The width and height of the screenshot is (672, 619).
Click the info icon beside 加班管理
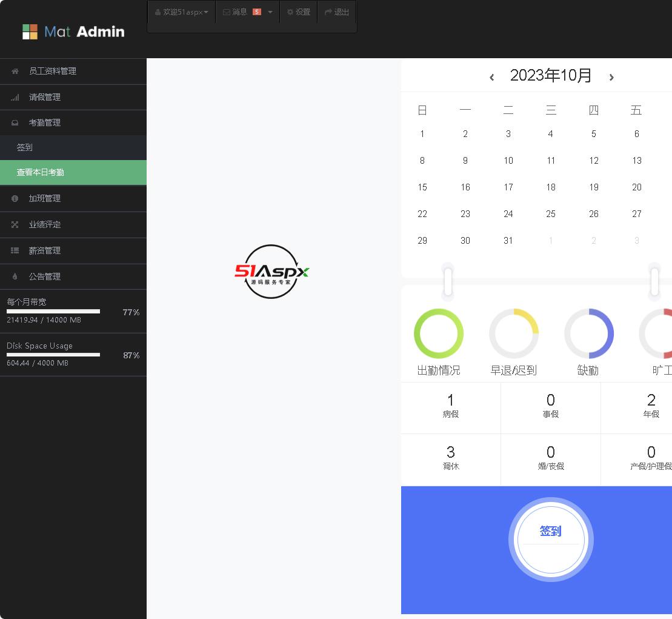pos(15,198)
